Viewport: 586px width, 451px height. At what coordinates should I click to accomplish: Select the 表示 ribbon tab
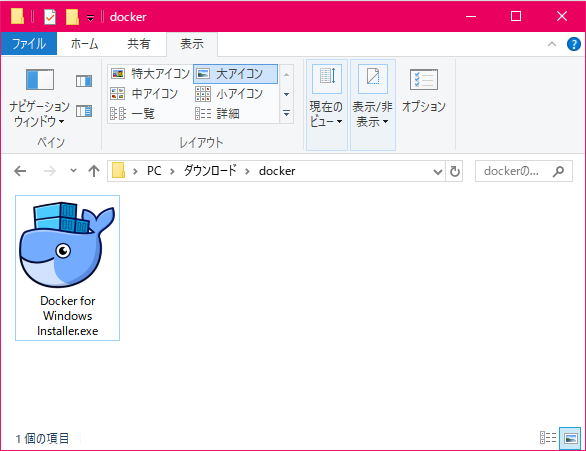click(192, 44)
